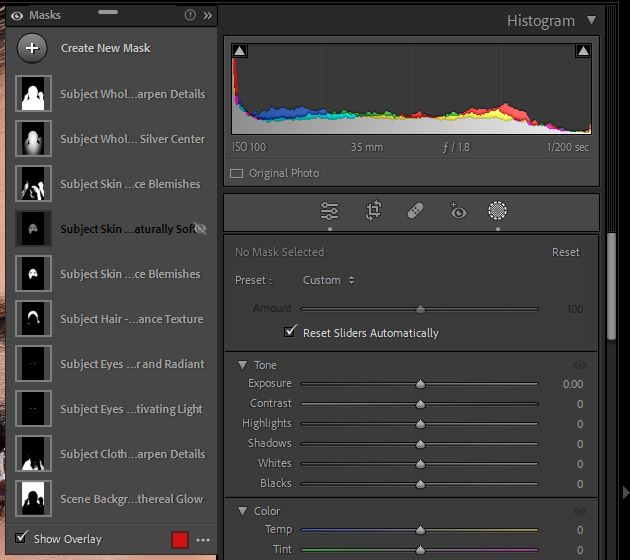This screenshot has width=630, height=560.
Task: Click the shadow clipping triangle in histogram
Action: click(240, 51)
